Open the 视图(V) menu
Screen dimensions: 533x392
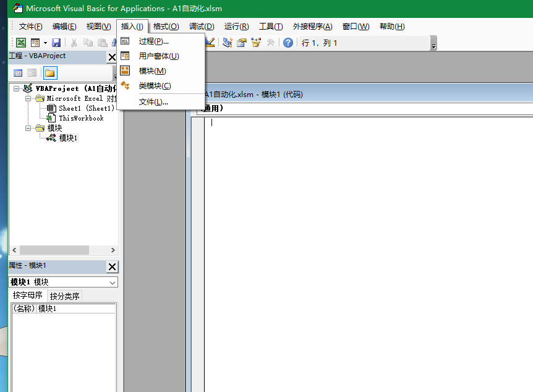coord(98,27)
